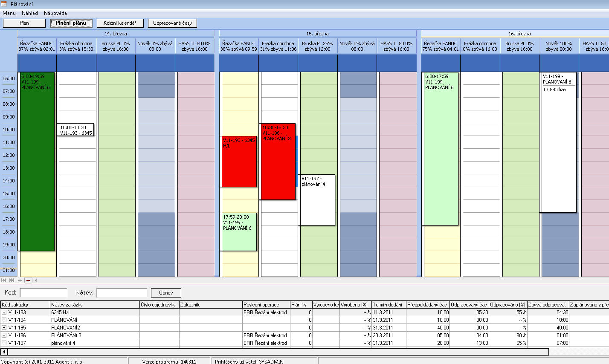Click the first-record navigation icon

3,280
